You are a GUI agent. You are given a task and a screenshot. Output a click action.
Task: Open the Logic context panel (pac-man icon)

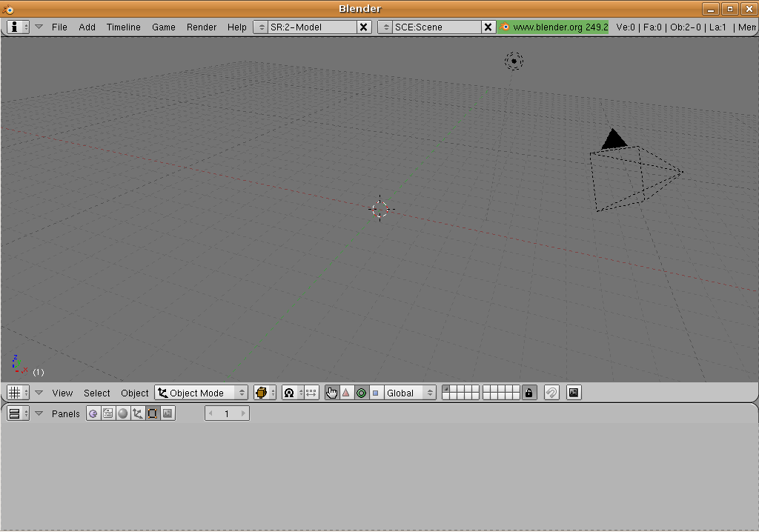[x=93, y=414]
